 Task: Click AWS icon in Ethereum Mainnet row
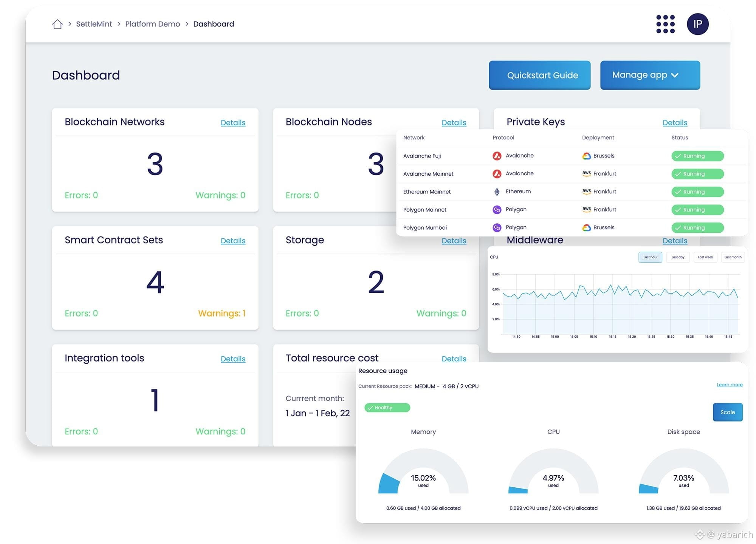(x=586, y=192)
